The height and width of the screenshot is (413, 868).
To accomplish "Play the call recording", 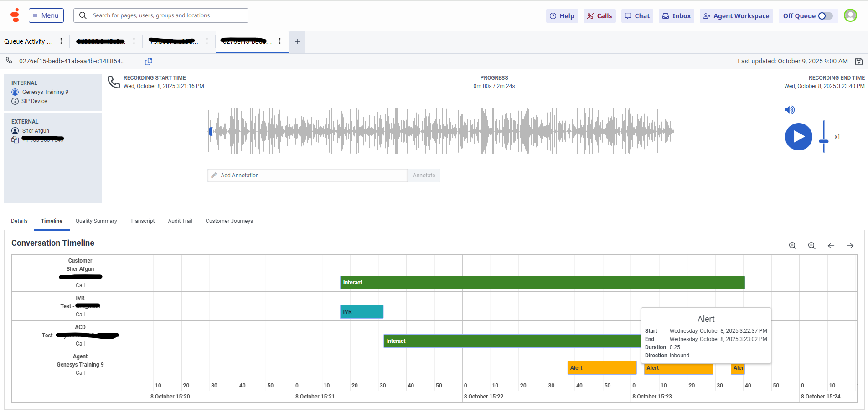I will tap(798, 137).
